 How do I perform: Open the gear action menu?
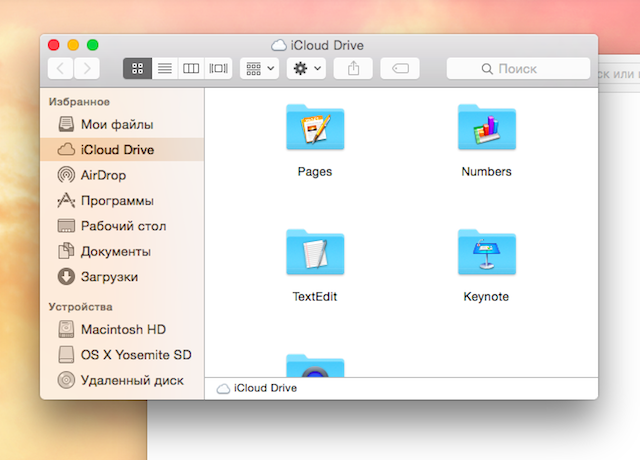coord(306,68)
